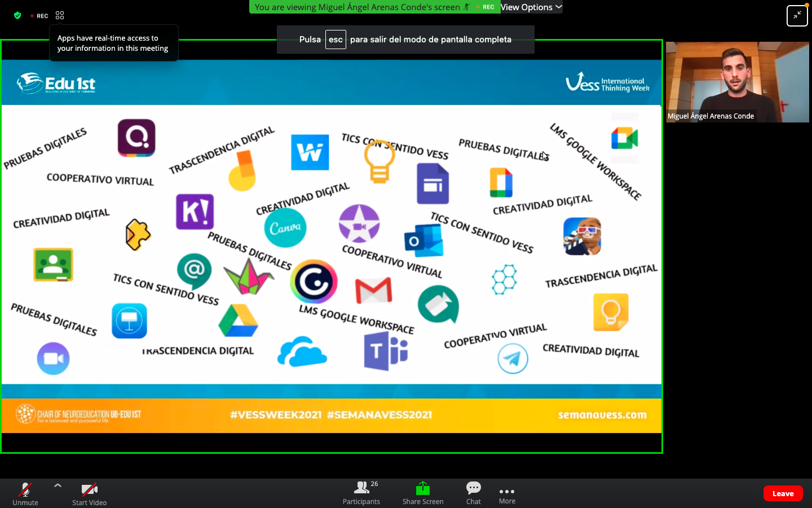Click the green Share Screen icon
This screenshot has height=508, width=812.
click(422, 488)
